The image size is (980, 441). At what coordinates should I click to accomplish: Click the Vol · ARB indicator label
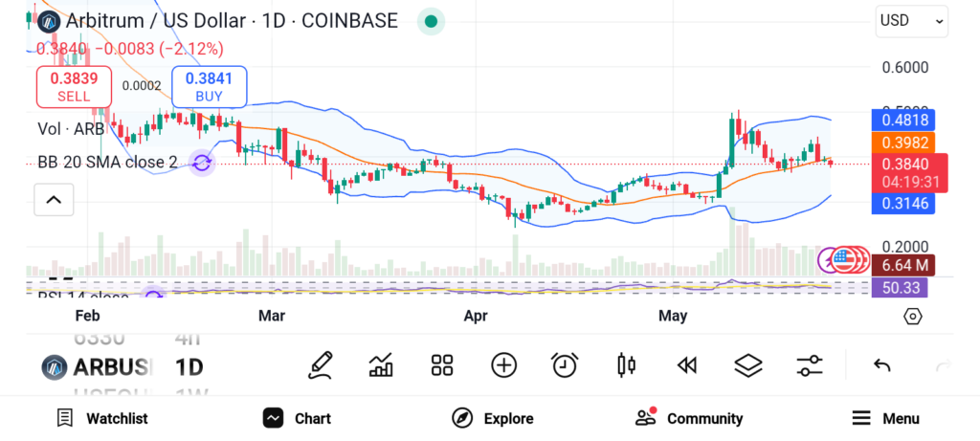coord(70,129)
